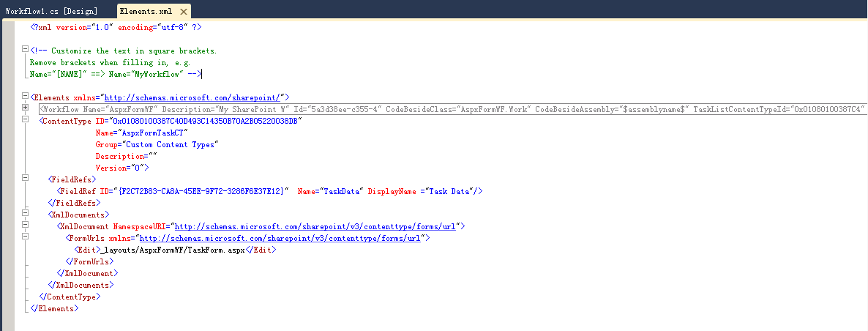Click the DisplayName ="Task Data" attribute
The image size is (868, 331).
pos(421,191)
